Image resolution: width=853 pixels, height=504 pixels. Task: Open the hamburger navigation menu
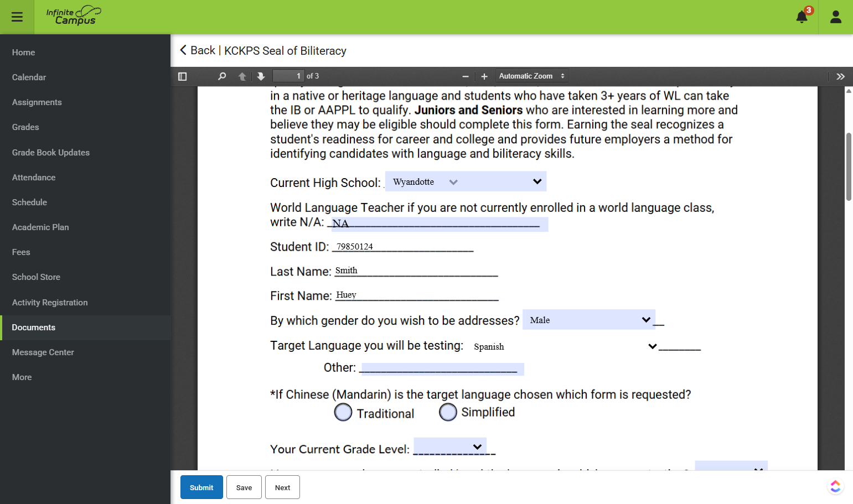coord(17,17)
